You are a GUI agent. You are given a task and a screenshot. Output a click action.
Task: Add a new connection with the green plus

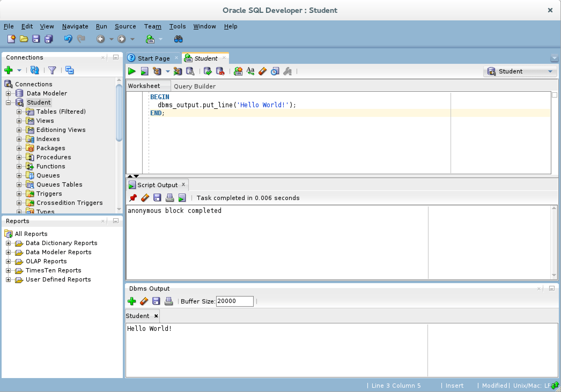pos(8,70)
